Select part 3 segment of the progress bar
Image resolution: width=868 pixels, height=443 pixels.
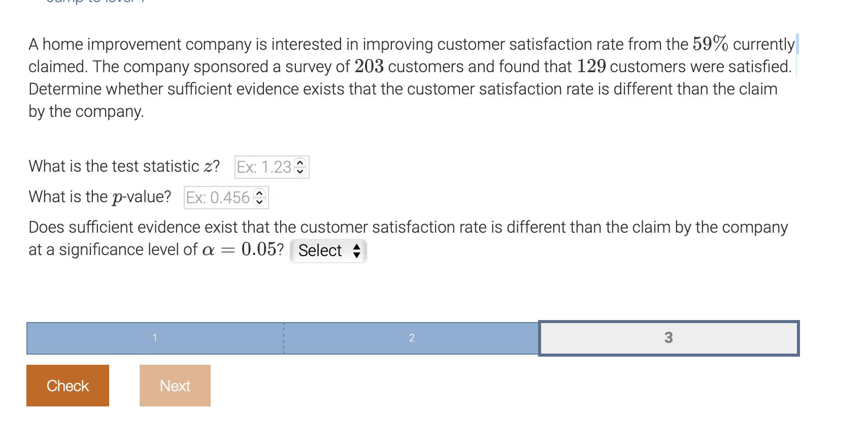click(x=669, y=338)
